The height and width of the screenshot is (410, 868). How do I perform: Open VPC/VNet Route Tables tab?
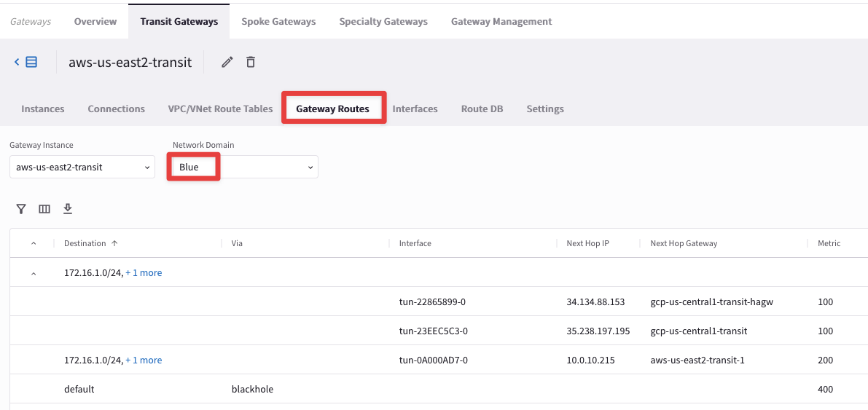coord(220,109)
